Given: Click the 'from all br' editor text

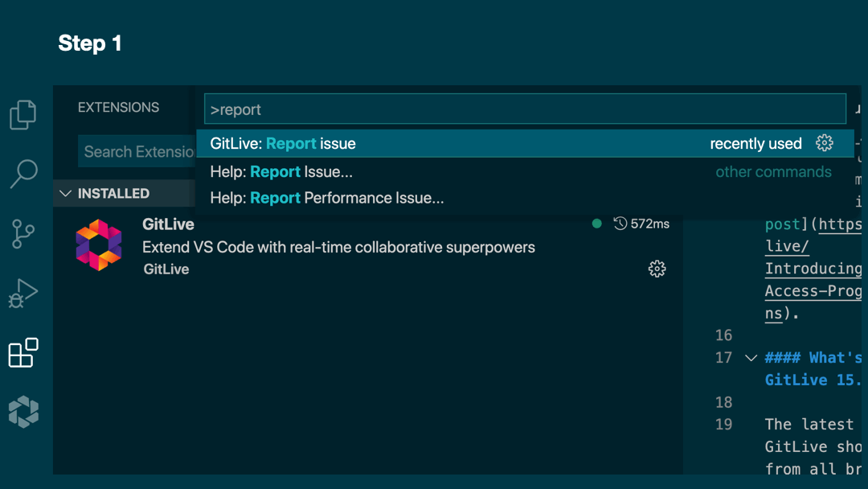Looking at the screenshot, I should 813,469.
